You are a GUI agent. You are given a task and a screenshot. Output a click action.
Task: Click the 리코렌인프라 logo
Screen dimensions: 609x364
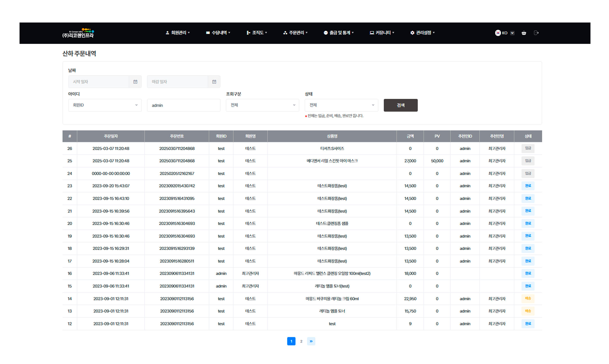[x=78, y=33]
